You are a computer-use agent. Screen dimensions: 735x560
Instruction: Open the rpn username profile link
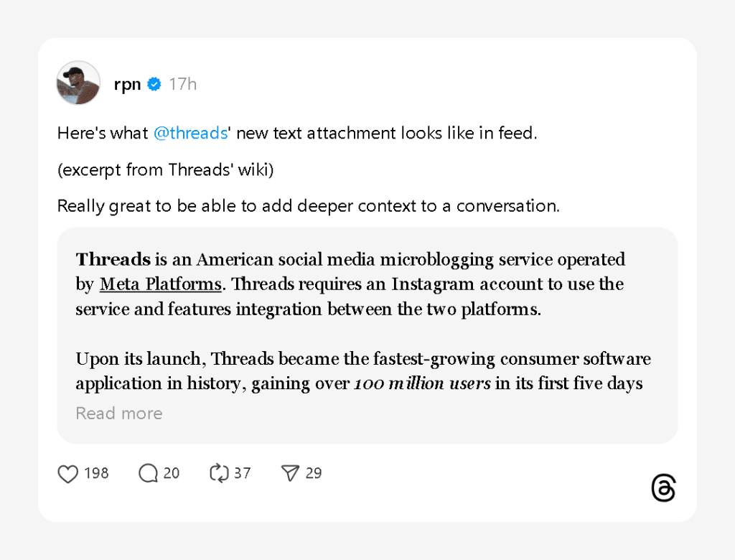tap(127, 85)
